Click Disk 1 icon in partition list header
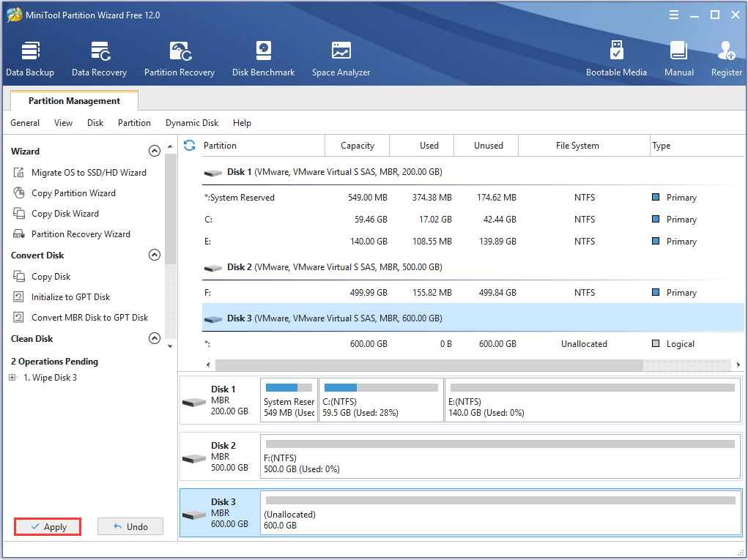Screen dimensions: 748x560 [x=212, y=173]
